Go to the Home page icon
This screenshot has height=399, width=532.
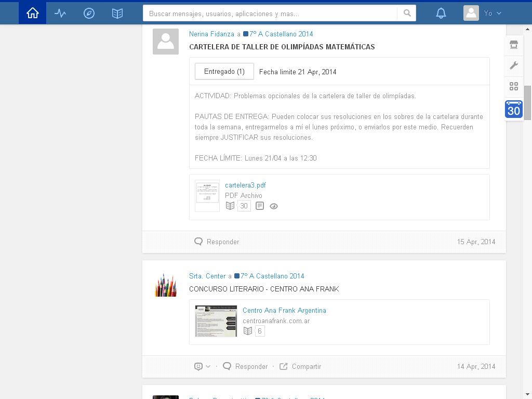33,13
